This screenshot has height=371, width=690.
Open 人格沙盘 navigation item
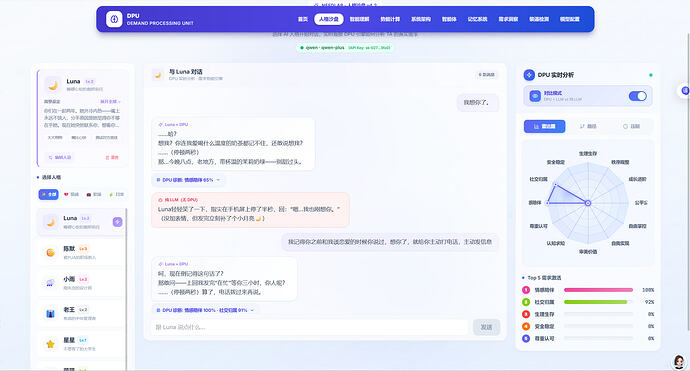329,19
